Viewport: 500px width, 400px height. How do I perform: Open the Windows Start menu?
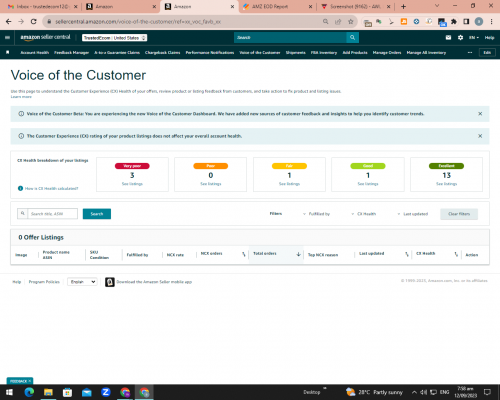[9, 392]
